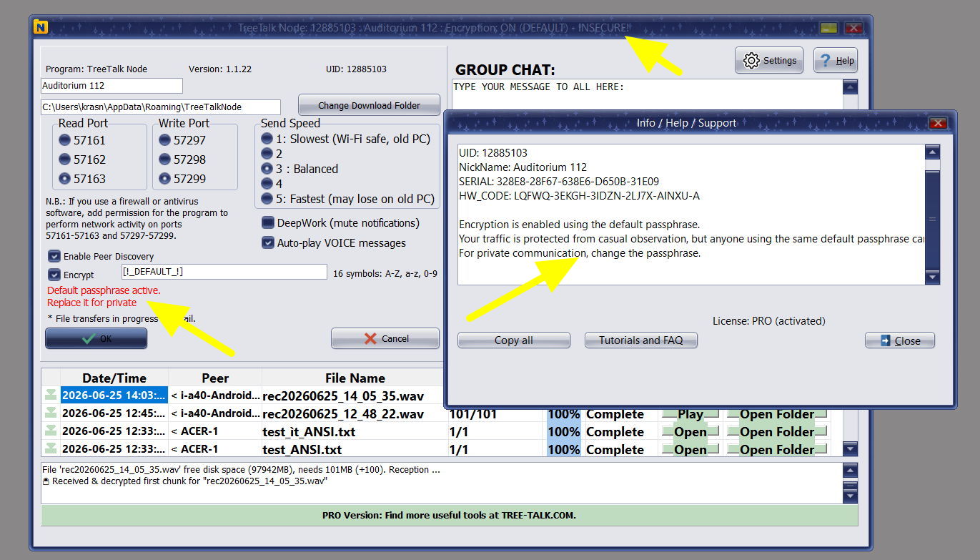Screen dimensions: 980x560
Task: Select Write Port 57297
Action: click(165, 140)
